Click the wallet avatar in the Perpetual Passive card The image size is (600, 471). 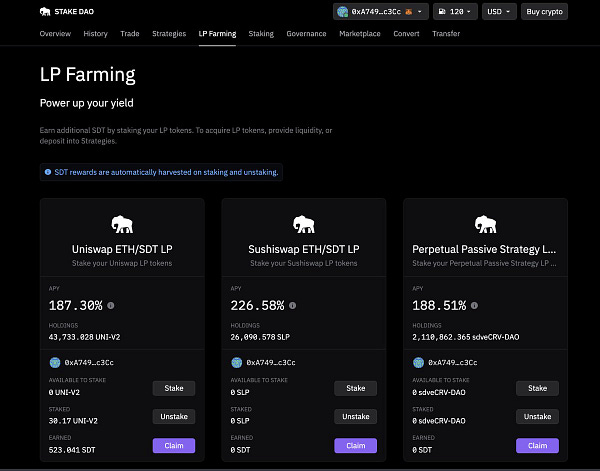(419, 362)
